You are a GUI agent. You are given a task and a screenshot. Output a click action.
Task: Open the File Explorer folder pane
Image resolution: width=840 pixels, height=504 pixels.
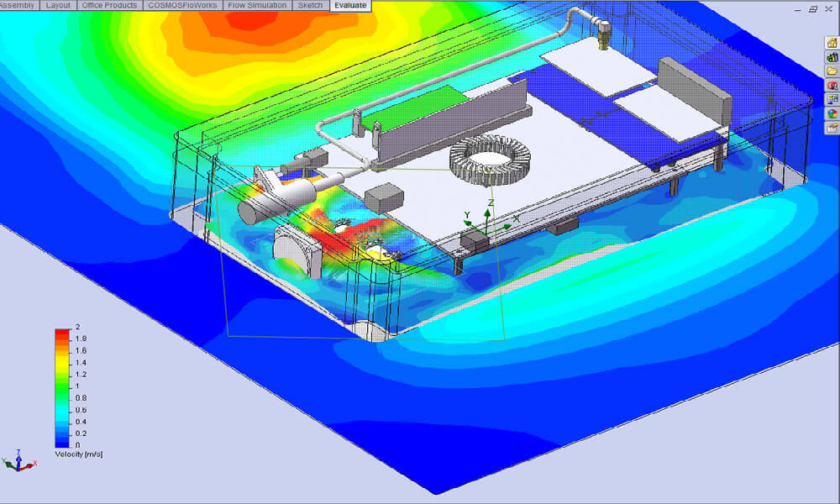(x=832, y=71)
